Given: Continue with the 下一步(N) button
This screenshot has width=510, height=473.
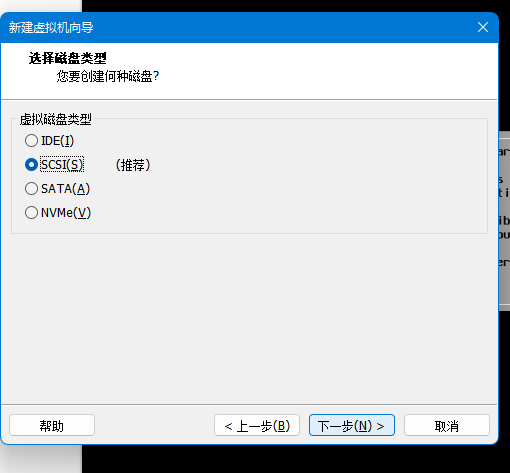Looking at the screenshot, I should point(352,425).
